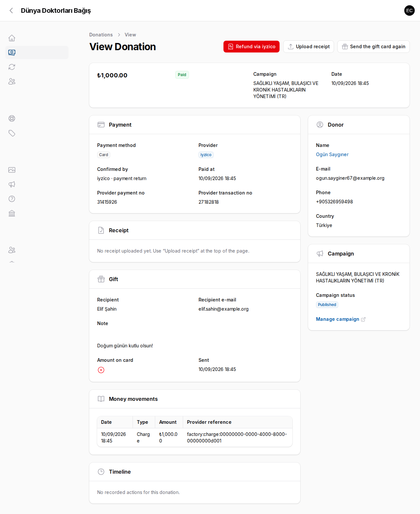
Task: Go to Donations in the breadcrumb
Action: click(101, 35)
